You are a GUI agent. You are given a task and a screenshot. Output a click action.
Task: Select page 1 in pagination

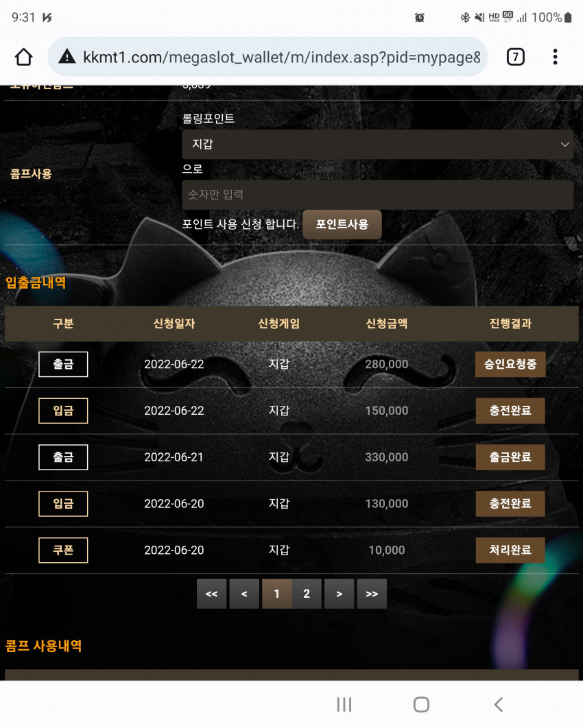(x=277, y=594)
